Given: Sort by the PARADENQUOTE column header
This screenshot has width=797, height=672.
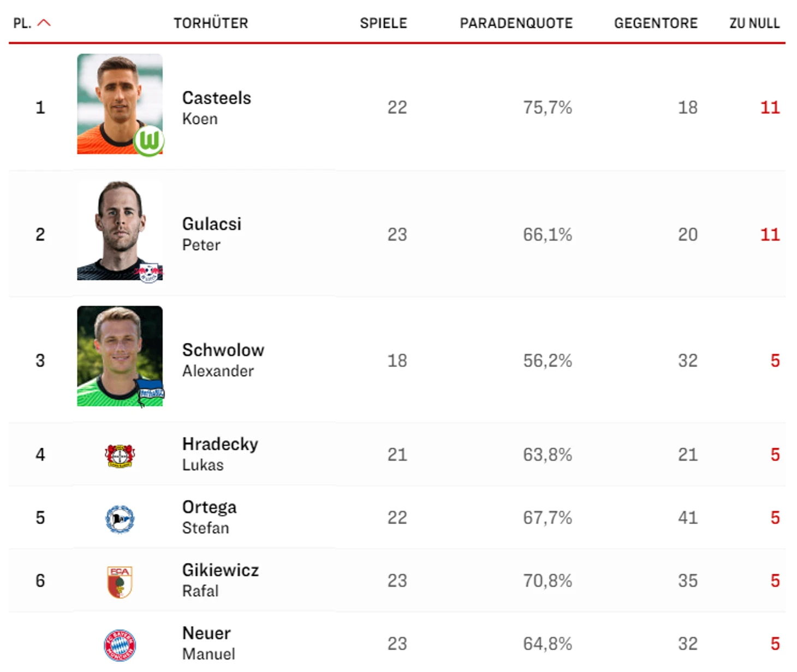Looking at the screenshot, I should [516, 23].
